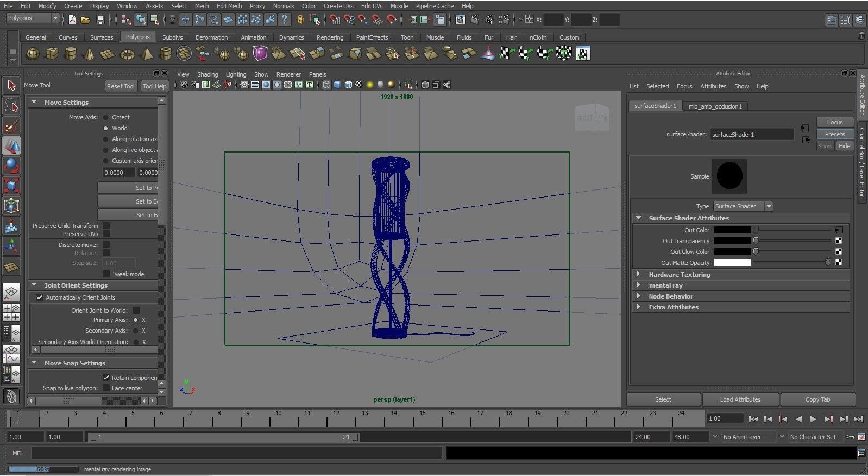Image resolution: width=868 pixels, height=476 pixels.
Task: Collapse Joint Orient Settings section
Action: (34, 285)
